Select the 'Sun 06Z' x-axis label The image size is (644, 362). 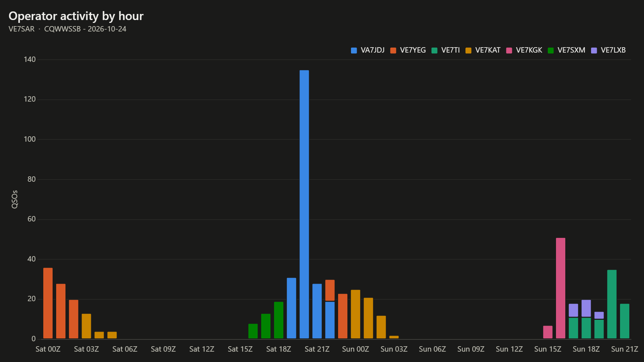(433, 349)
